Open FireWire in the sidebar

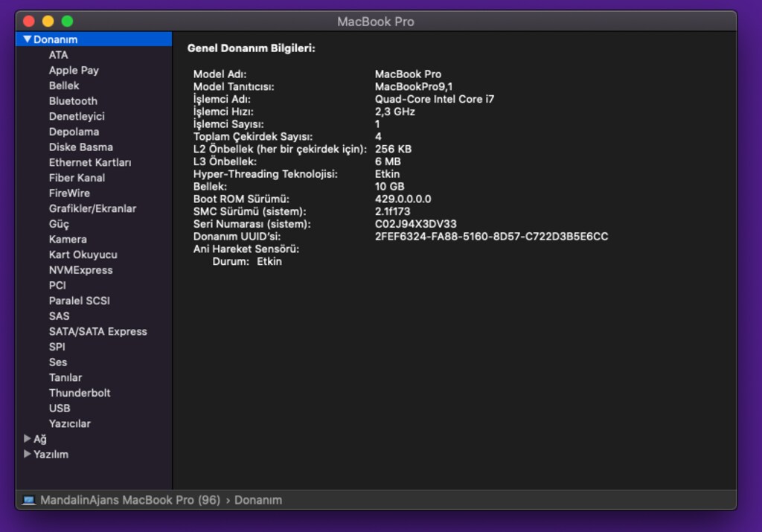point(69,193)
